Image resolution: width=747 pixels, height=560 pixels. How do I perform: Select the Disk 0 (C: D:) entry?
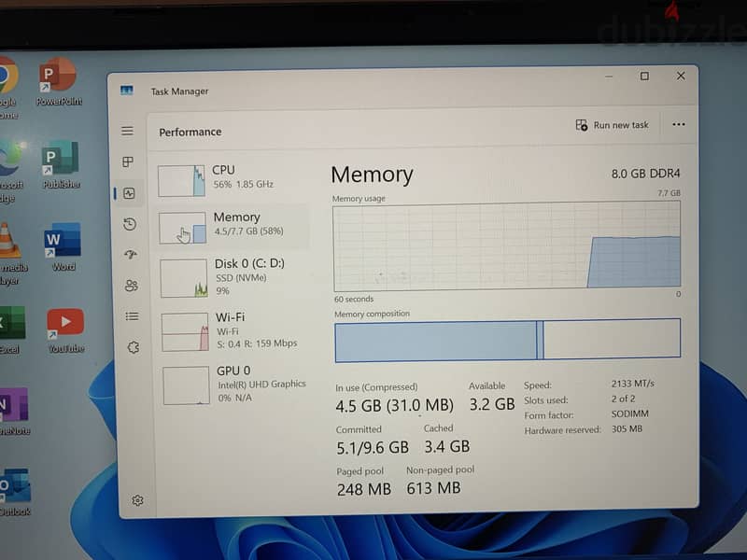(x=233, y=277)
